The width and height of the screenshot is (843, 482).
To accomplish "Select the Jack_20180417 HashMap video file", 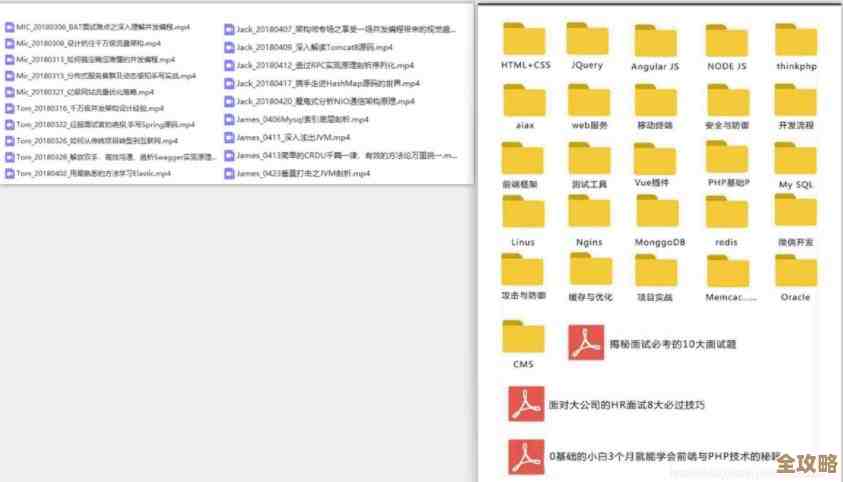I will 322,83.
